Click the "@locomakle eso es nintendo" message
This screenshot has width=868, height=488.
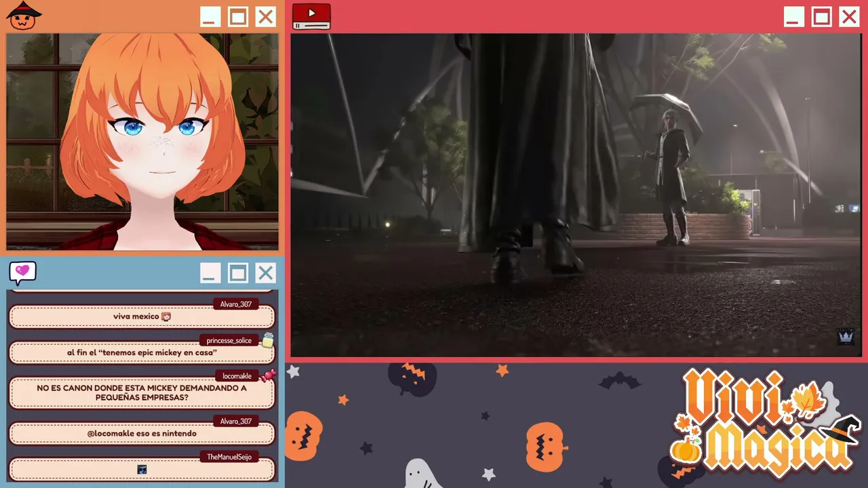click(x=142, y=434)
